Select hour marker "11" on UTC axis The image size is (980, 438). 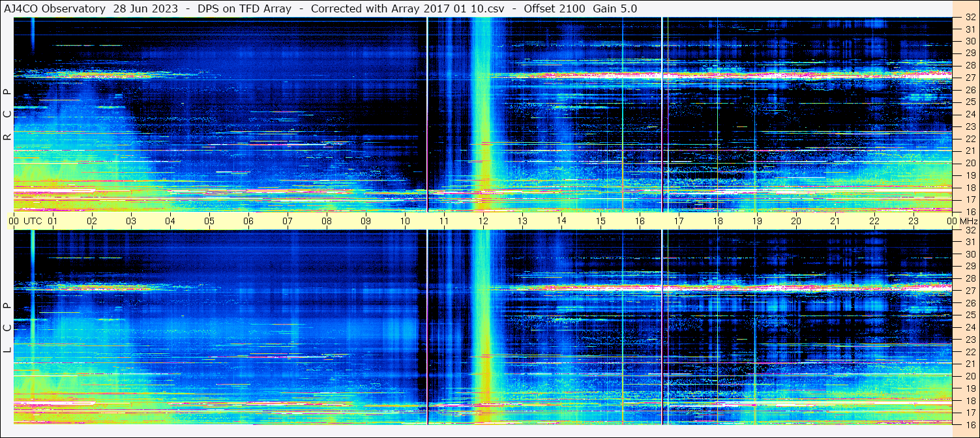click(x=444, y=221)
